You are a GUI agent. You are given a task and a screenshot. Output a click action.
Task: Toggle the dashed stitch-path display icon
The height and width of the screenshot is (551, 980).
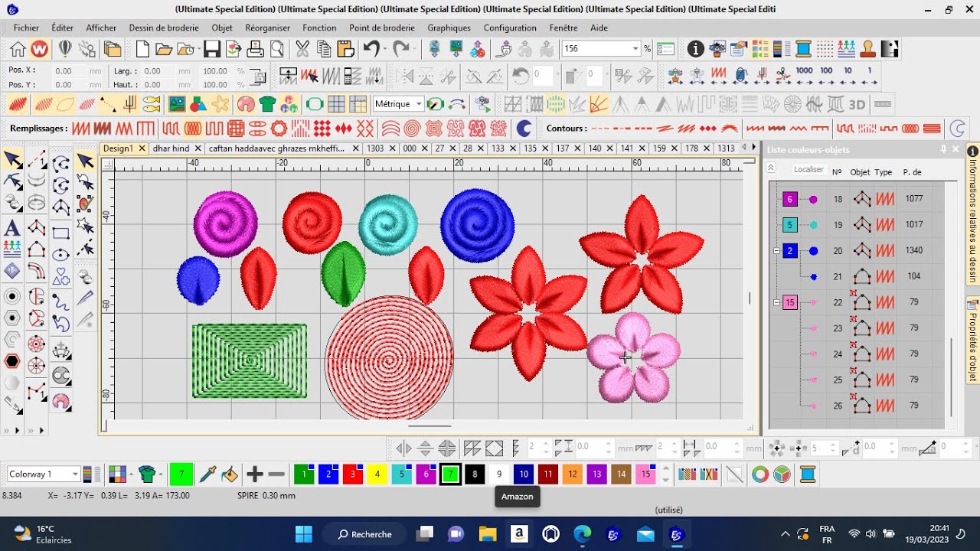coord(108,104)
